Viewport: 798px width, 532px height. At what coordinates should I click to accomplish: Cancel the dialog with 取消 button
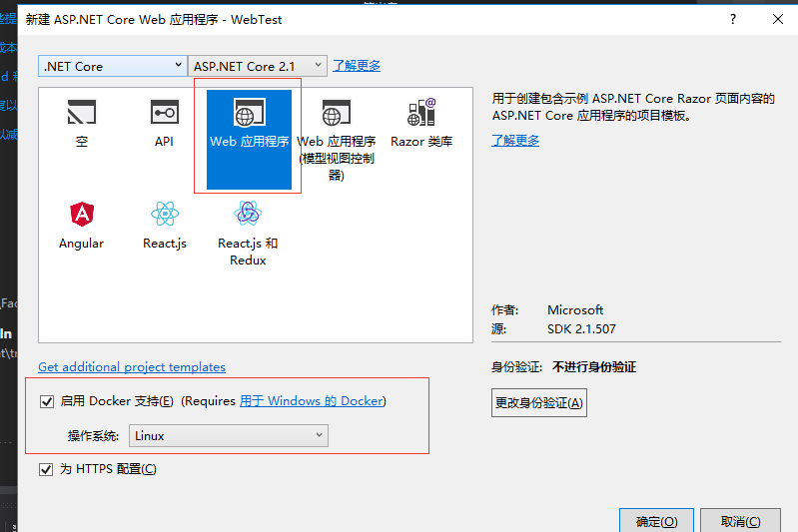(740, 521)
